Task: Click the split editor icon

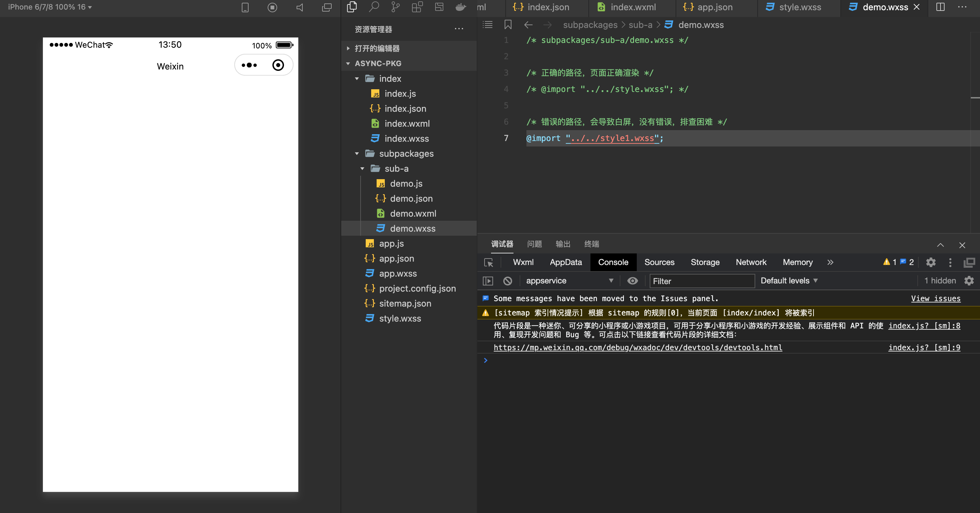Action: (940, 7)
